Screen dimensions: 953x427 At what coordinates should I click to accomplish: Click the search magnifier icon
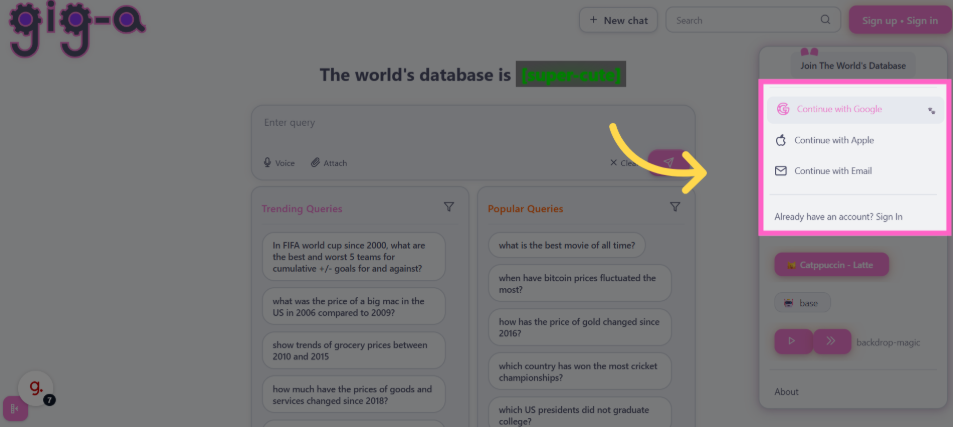825,19
